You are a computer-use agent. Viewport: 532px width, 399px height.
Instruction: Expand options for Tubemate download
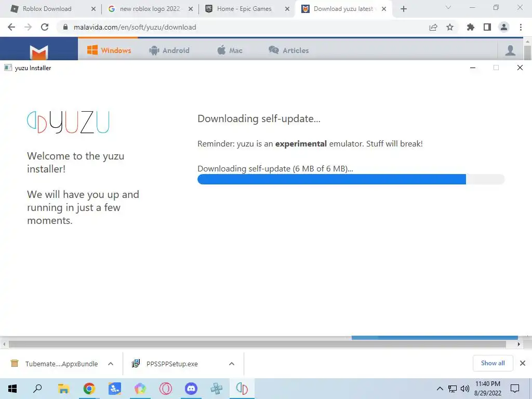(111, 364)
